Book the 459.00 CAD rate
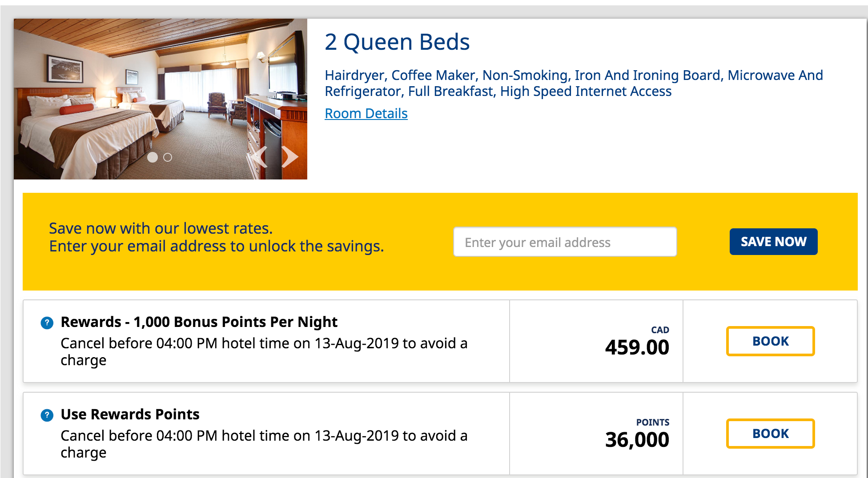 pos(770,341)
